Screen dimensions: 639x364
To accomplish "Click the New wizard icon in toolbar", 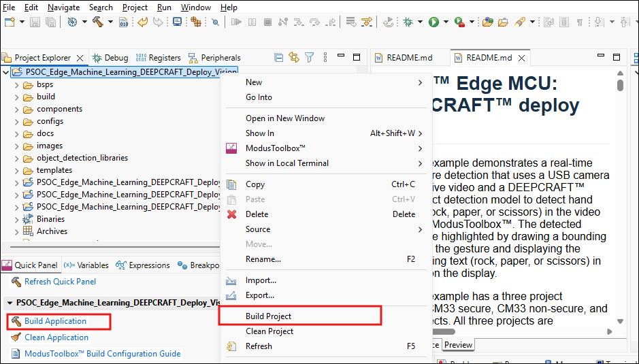I will pyautogui.click(x=10, y=22).
